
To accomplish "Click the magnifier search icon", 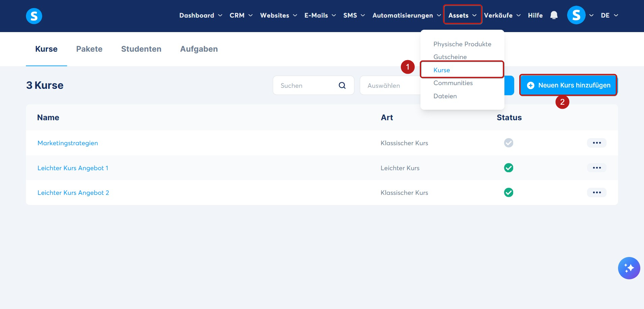I will tap(342, 85).
